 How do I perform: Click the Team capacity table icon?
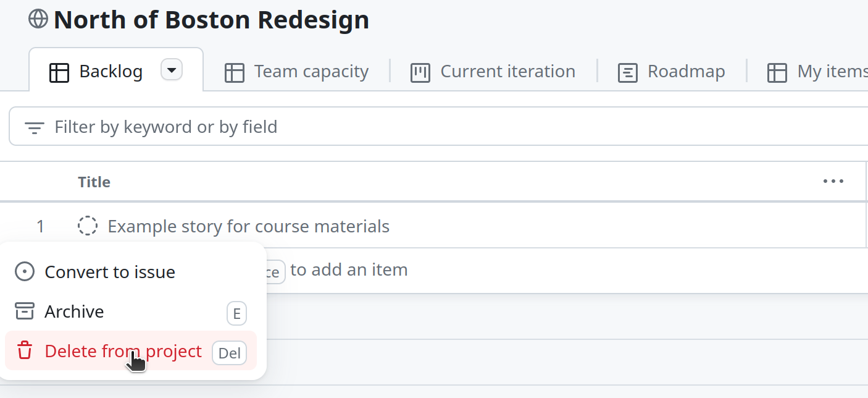tap(235, 72)
